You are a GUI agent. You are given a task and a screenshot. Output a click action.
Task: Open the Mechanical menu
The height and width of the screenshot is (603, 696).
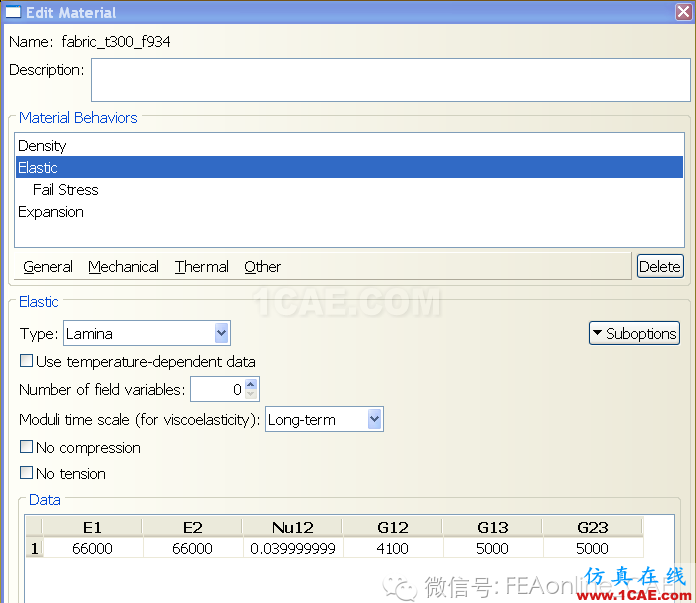(x=123, y=267)
